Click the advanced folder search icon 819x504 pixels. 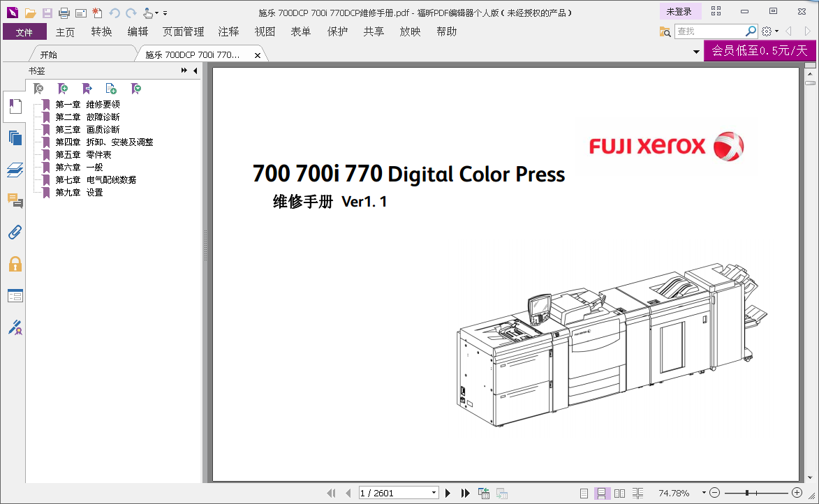click(x=665, y=32)
